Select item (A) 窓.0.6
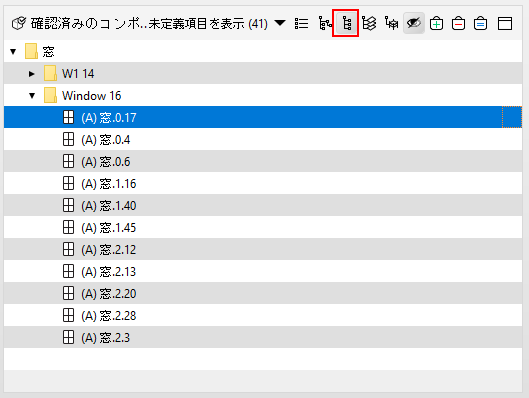The height and width of the screenshot is (398, 529). 263,162
